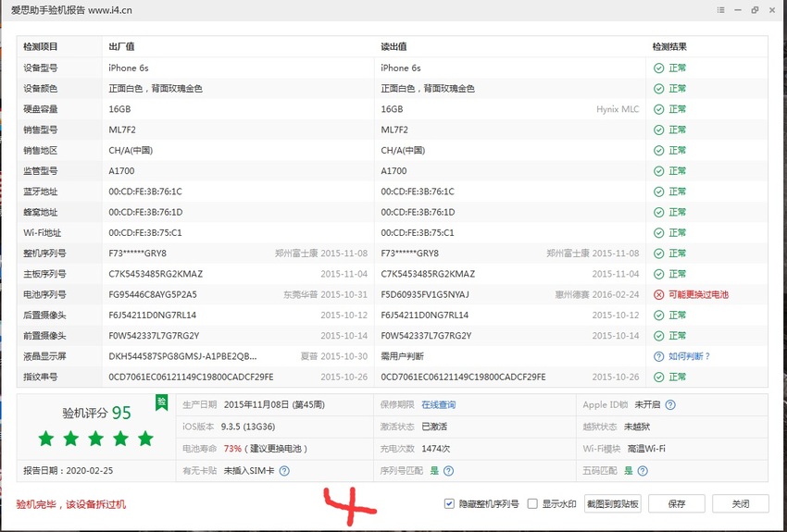Click the factory cellular address 00:CD:FE:3B:76:1D
The height and width of the screenshot is (532, 787).
(145, 213)
